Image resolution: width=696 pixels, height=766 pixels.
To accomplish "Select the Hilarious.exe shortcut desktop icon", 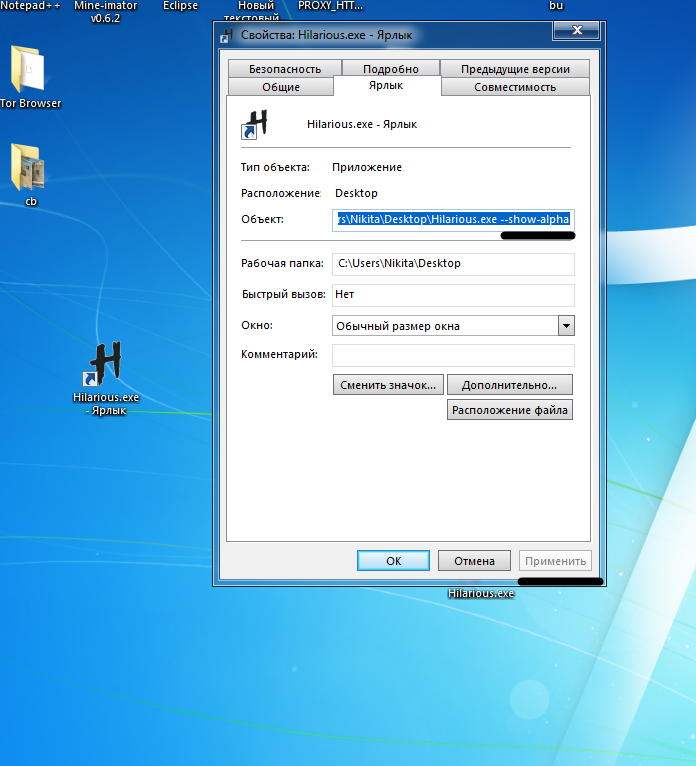I will tap(105, 366).
